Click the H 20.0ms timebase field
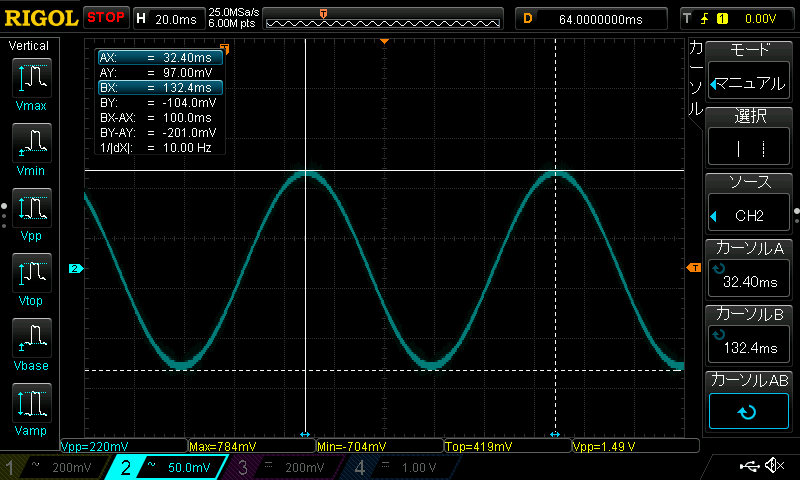The height and width of the screenshot is (480, 800). 168,19
